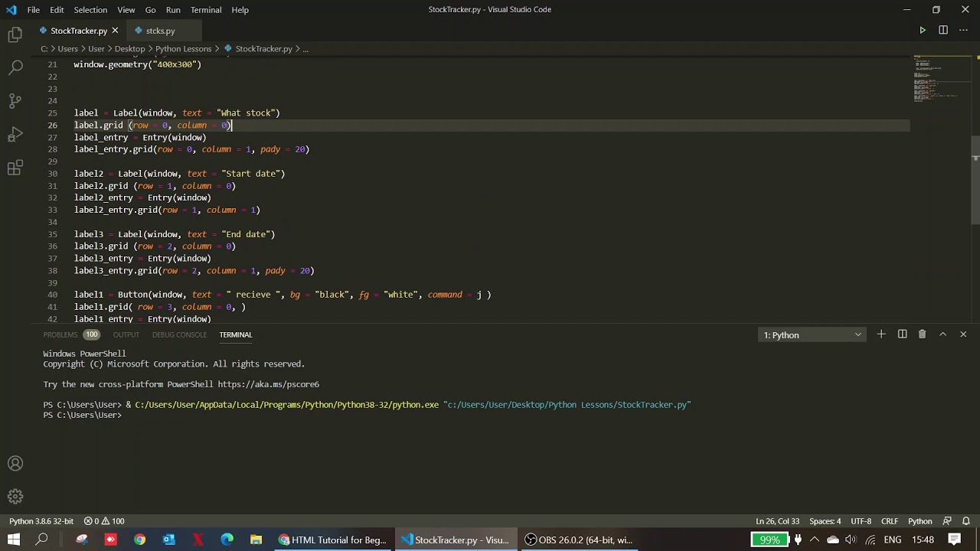Click 'Desktop' in the breadcrumb path
The height and width of the screenshot is (551, 980).
pos(129,48)
